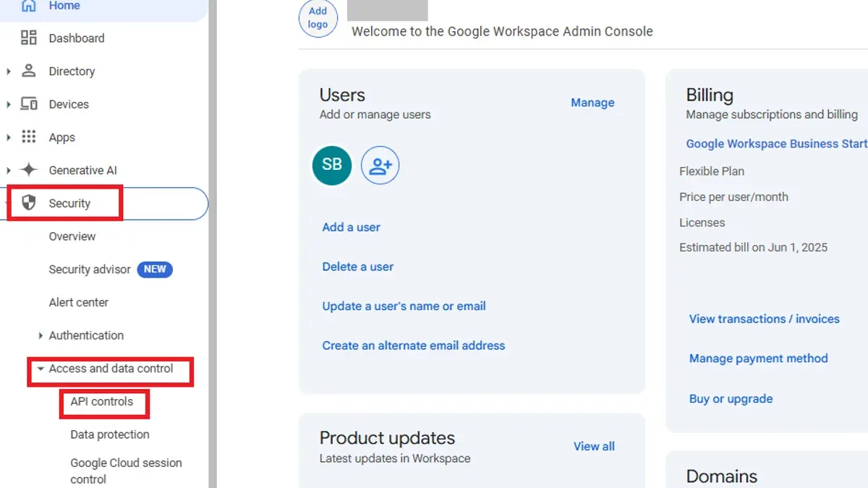
Task: Open Access and data control item
Action: click(111, 369)
